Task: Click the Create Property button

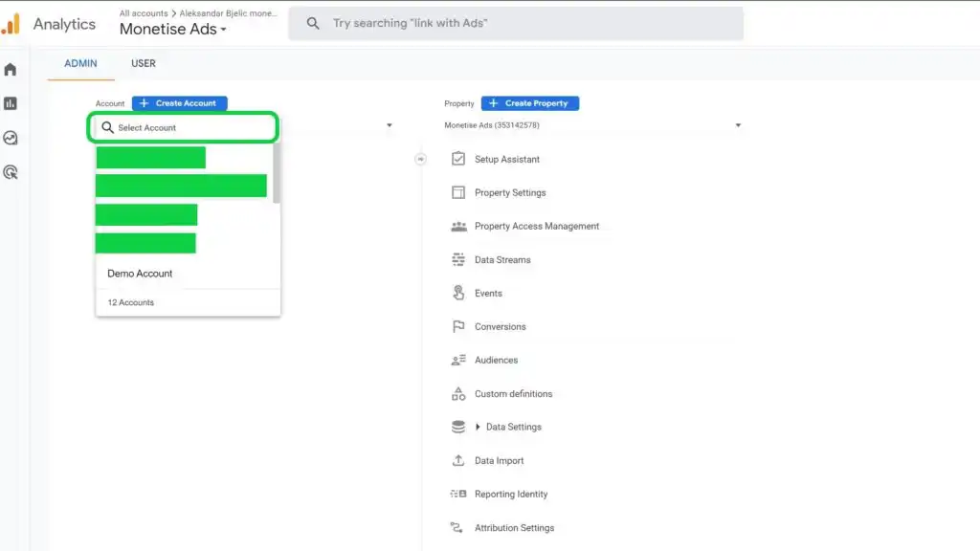Action: click(530, 103)
